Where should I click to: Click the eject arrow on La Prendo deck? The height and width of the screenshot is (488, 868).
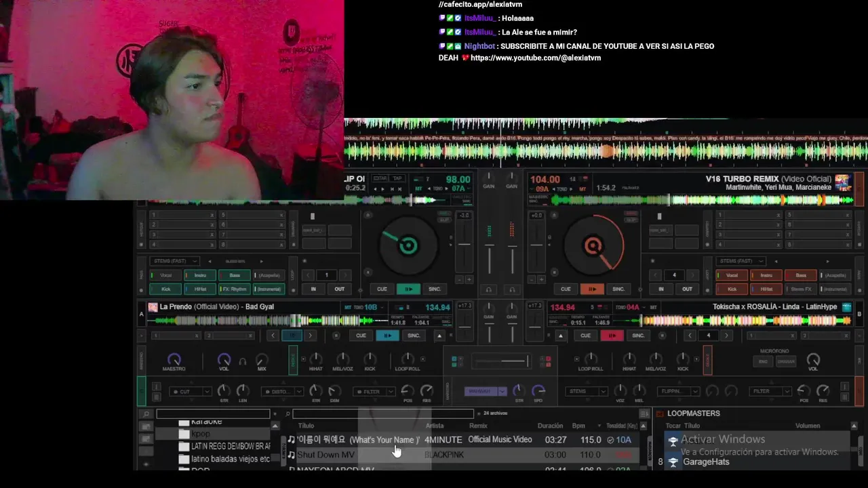coord(439,335)
